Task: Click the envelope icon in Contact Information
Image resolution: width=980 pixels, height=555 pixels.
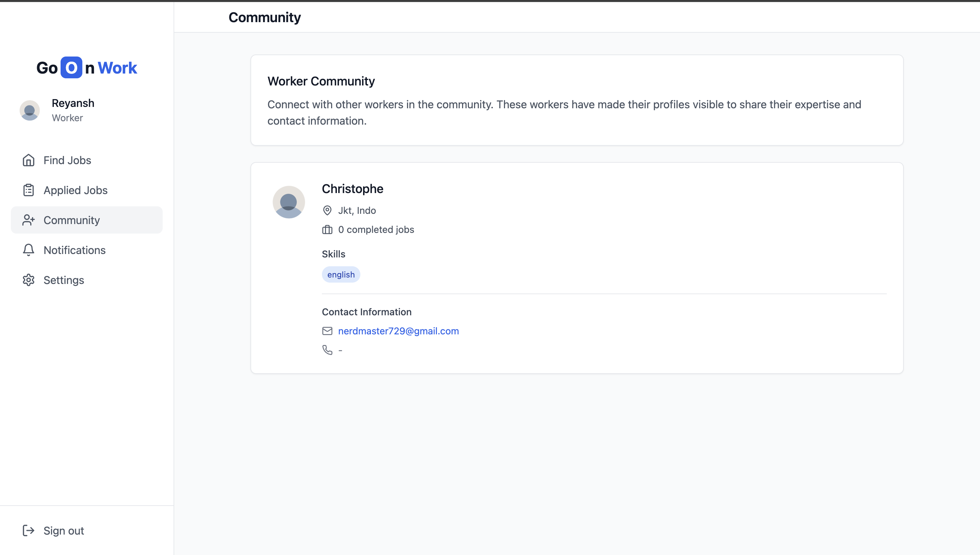Action: (x=327, y=331)
